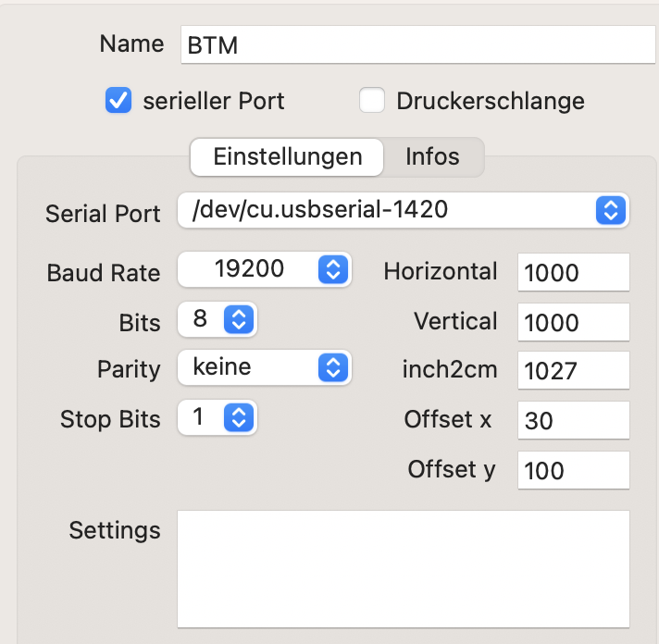Click the inch2cm field showing 1027

click(573, 370)
